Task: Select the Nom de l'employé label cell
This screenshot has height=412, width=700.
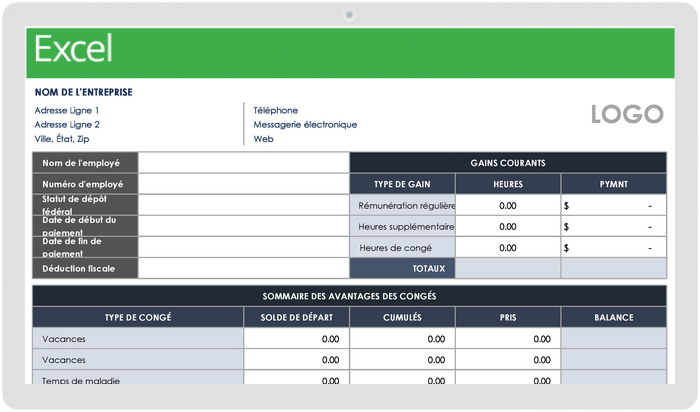Action: click(85, 163)
